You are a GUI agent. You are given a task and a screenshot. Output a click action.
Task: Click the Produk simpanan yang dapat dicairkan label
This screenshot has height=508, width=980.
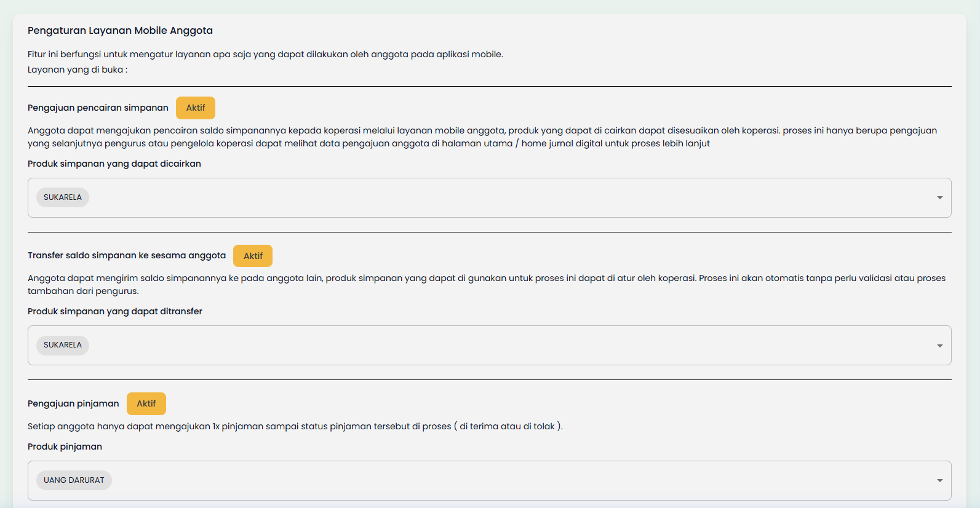114,164
